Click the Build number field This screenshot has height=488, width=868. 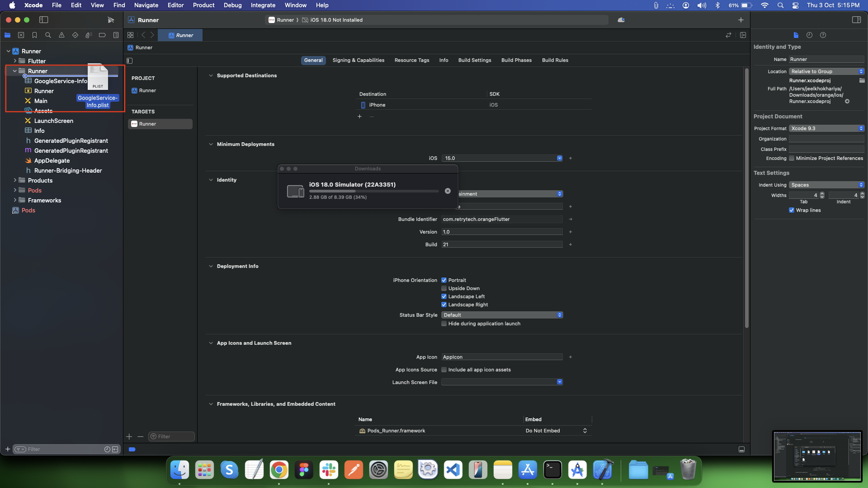pyautogui.click(x=502, y=244)
